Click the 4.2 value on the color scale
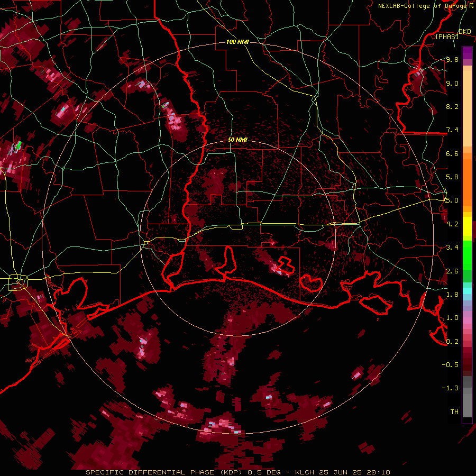The width and height of the screenshot is (476, 476). 452,224
